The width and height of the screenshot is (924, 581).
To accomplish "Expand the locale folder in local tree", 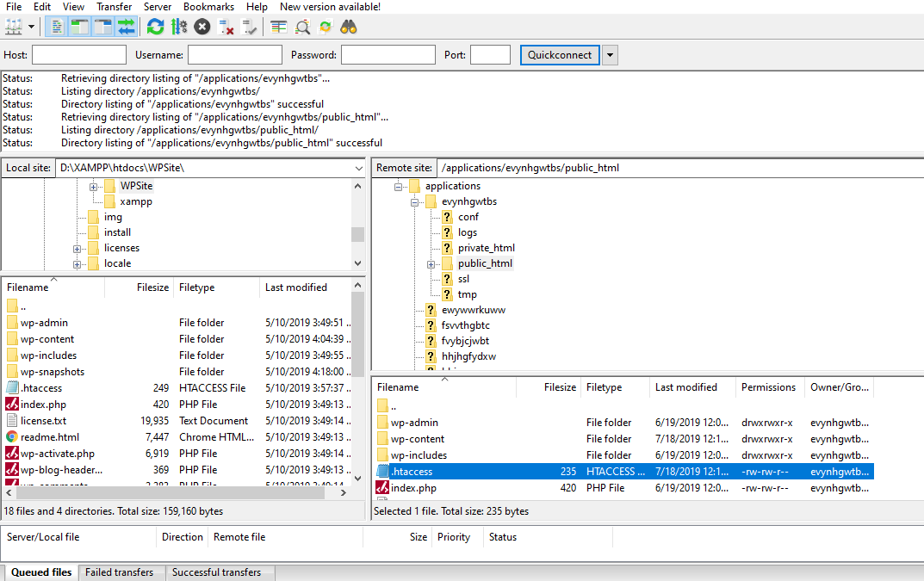I will pos(78,264).
